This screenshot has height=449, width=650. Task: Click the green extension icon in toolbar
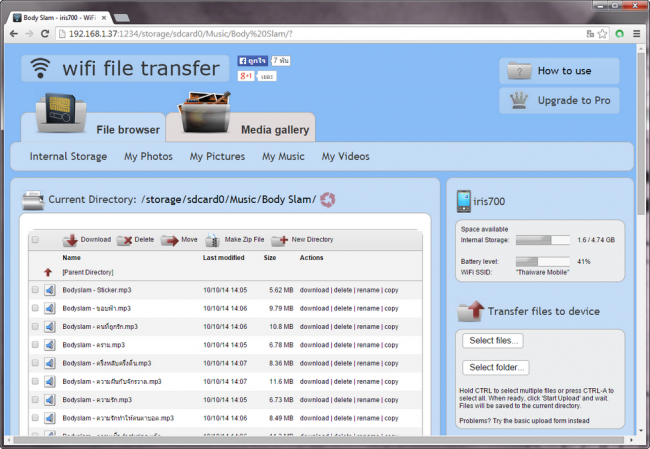coord(620,34)
